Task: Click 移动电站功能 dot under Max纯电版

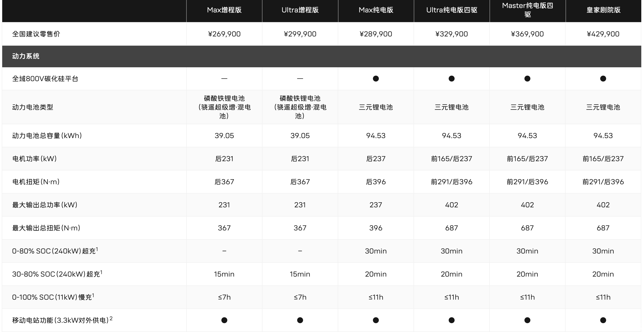Action: pyautogui.click(x=376, y=320)
